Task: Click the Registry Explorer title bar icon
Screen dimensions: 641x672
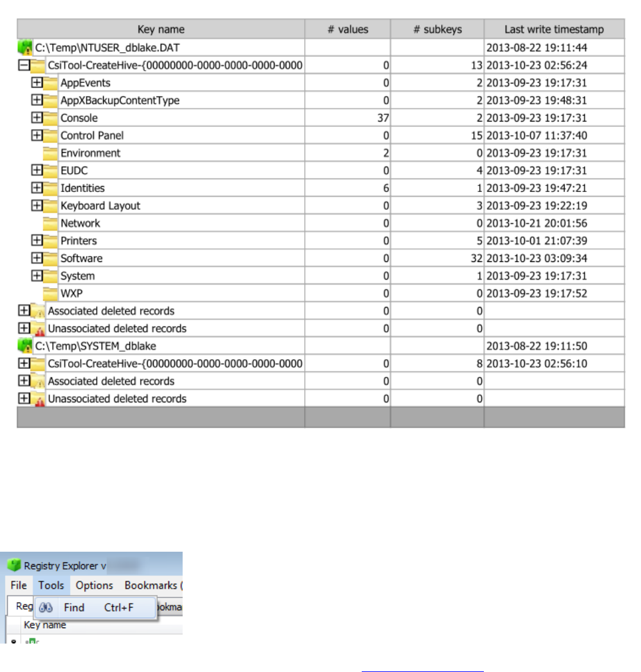Action: pyautogui.click(x=14, y=565)
